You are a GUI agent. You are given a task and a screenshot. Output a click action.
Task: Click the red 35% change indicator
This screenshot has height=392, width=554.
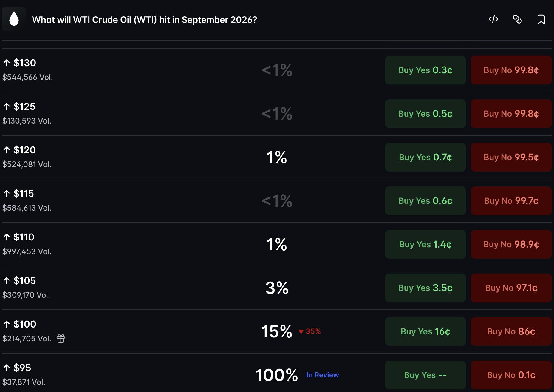point(310,331)
